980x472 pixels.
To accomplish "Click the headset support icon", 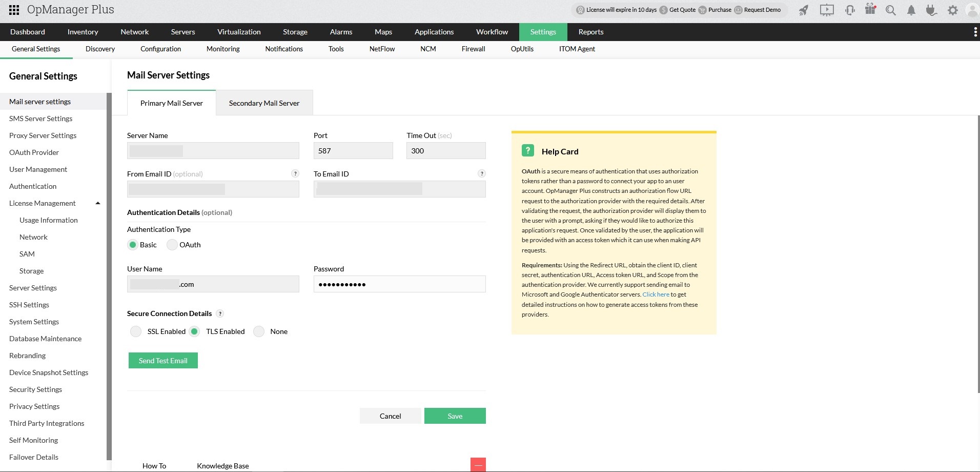I will coord(850,10).
